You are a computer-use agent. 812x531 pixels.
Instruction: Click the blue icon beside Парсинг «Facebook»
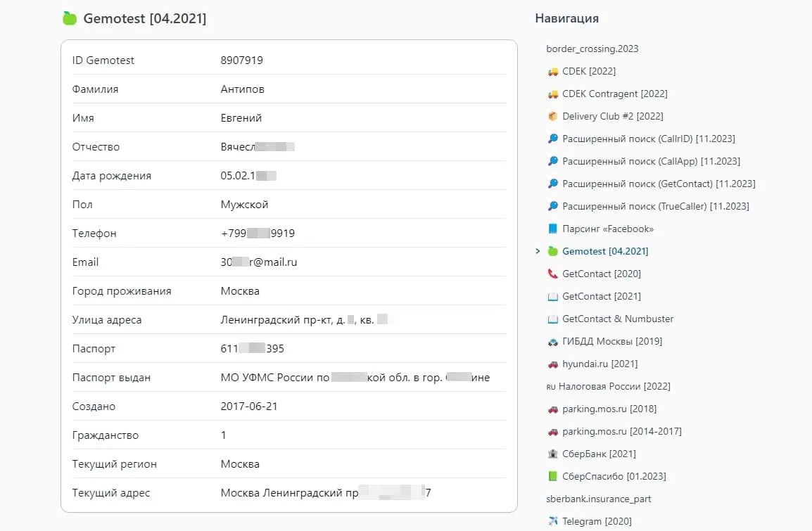click(x=553, y=229)
